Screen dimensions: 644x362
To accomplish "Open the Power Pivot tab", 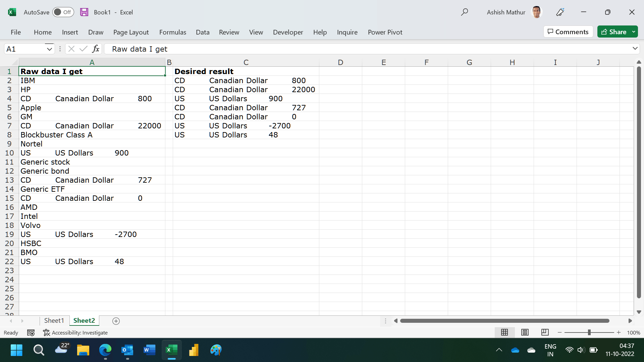I will (385, 32).
